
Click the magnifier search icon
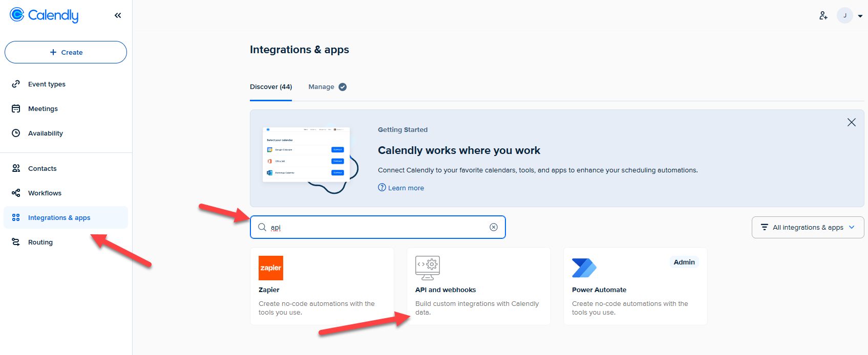(x=262, y=227)
